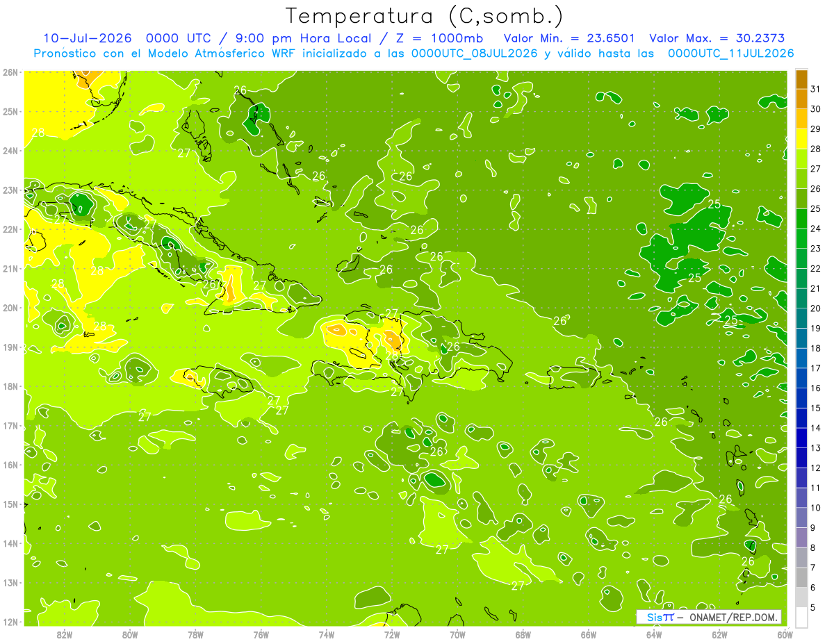Click the 13N latitude axis label

click(x=10, y=582)
